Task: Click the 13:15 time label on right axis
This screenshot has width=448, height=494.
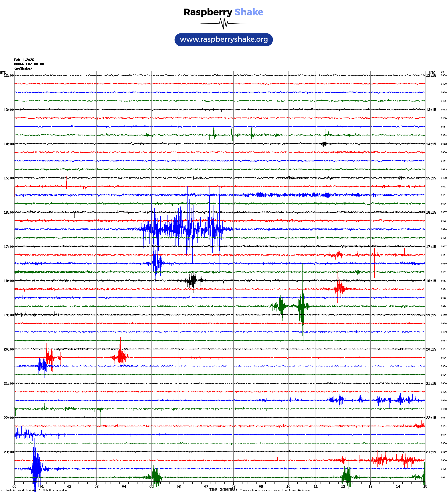Action: click(431, 110)
